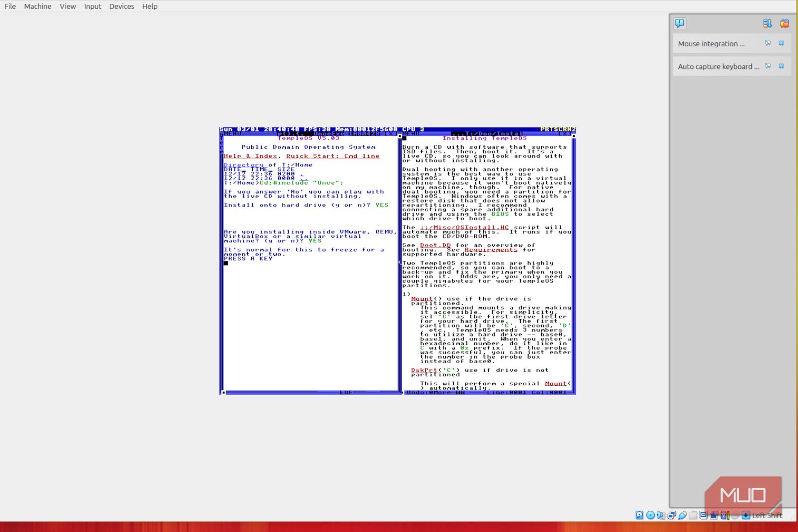Close the left TempleOS terminal window with [X]

(391, 133)
